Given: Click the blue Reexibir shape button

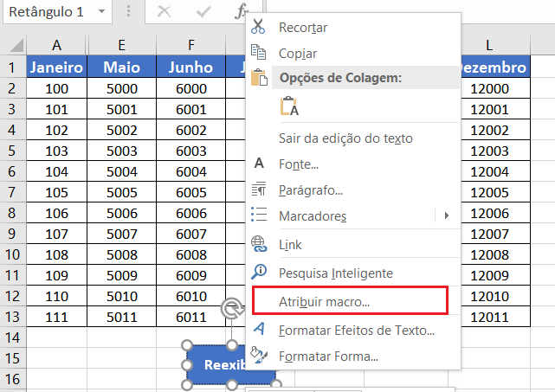Looking at the screenshot, I should [x=216, y=364].
